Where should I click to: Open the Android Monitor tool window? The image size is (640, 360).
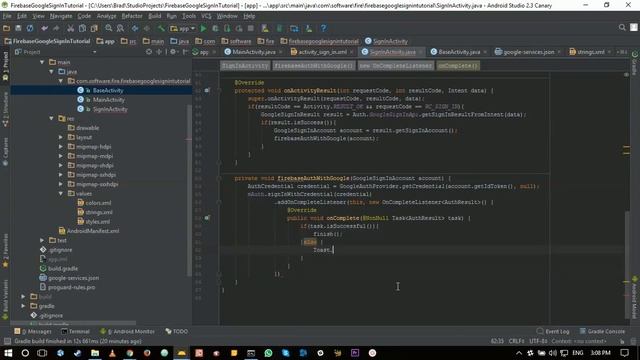(x=128, y=331)
